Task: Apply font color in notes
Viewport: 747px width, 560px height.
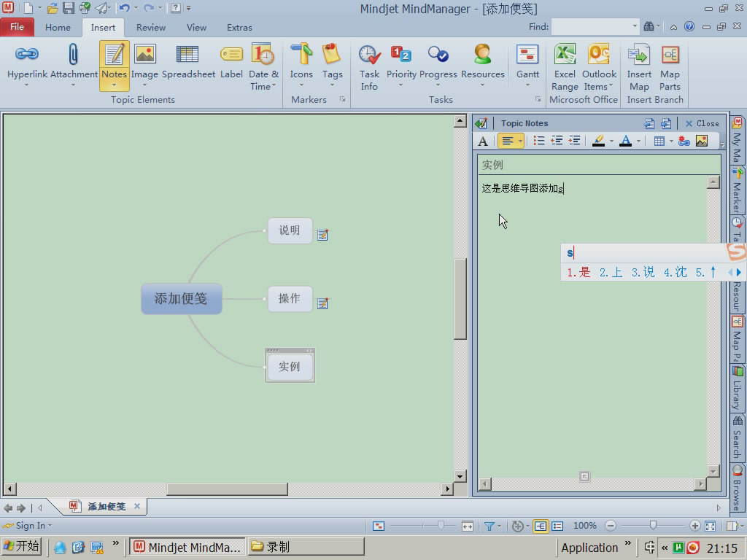Action: coord(625,141)
